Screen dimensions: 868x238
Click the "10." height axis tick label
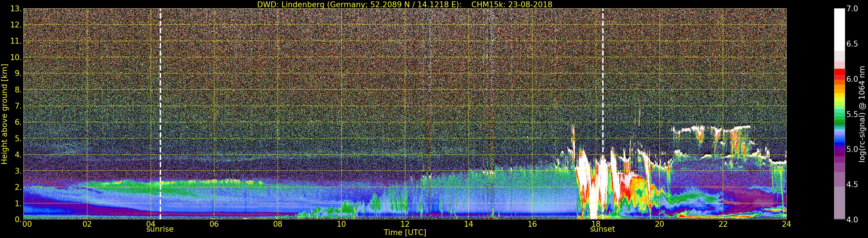coord(16,57)
